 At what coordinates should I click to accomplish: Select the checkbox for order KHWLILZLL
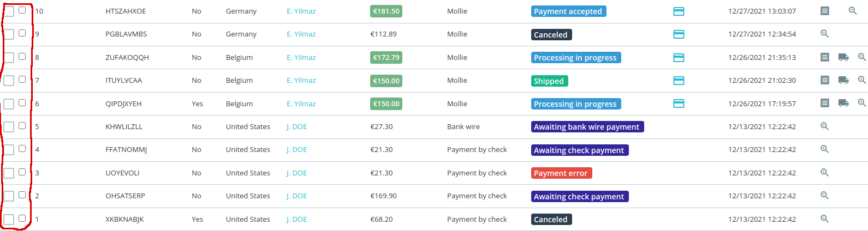pyautogui.click(x=22, y=126)
